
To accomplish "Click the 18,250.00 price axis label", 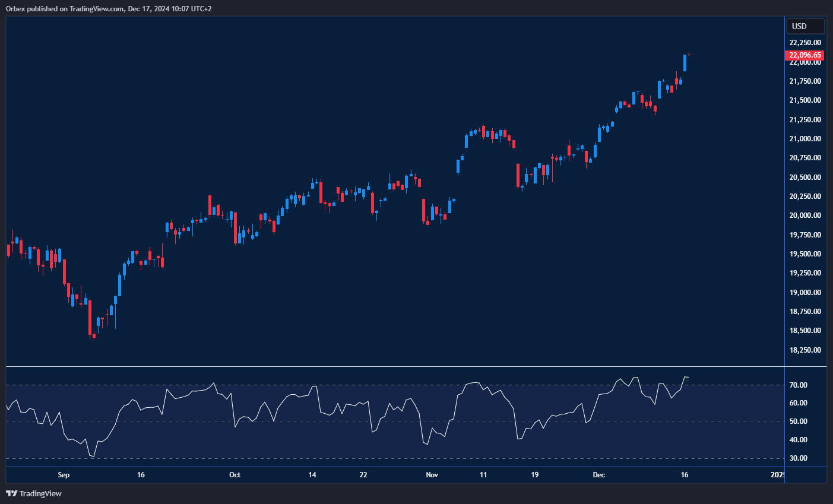I will coord(805,350).
